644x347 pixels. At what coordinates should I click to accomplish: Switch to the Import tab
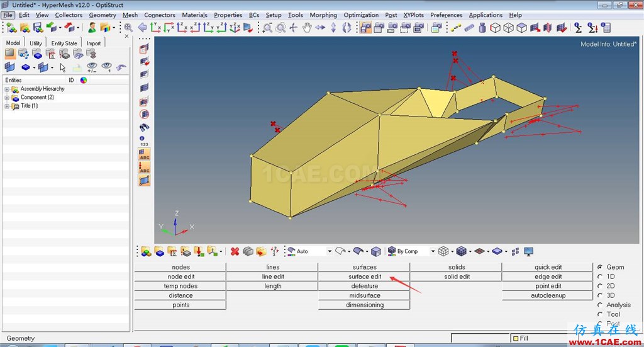click(94, 43)
